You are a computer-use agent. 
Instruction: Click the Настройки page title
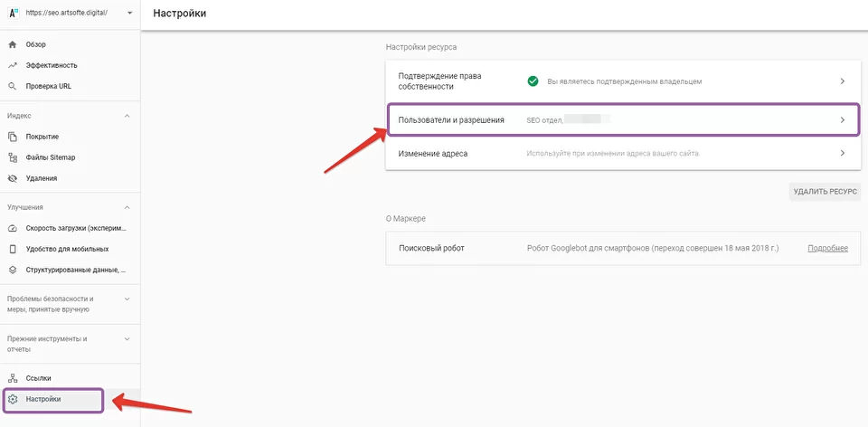[x=179, y=14]
